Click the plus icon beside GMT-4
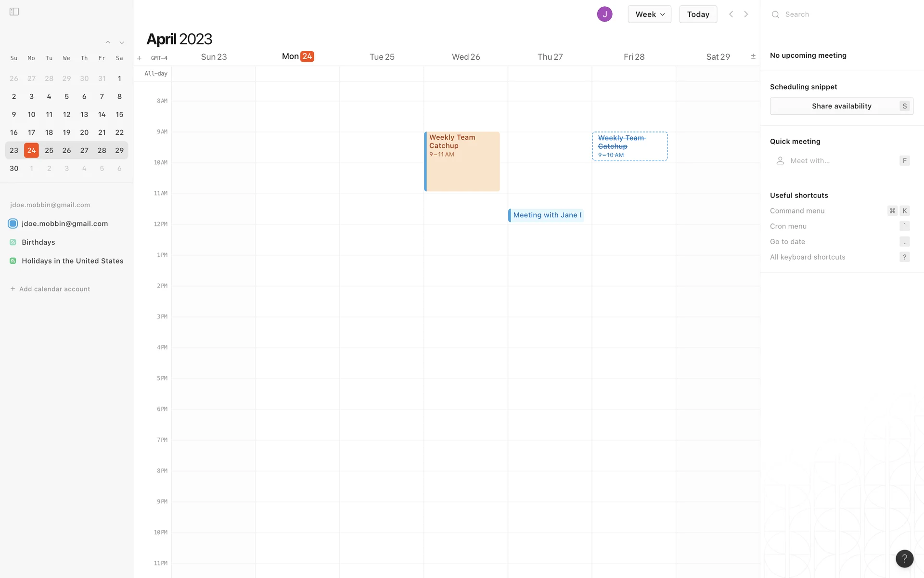 (x=139, y=58)
